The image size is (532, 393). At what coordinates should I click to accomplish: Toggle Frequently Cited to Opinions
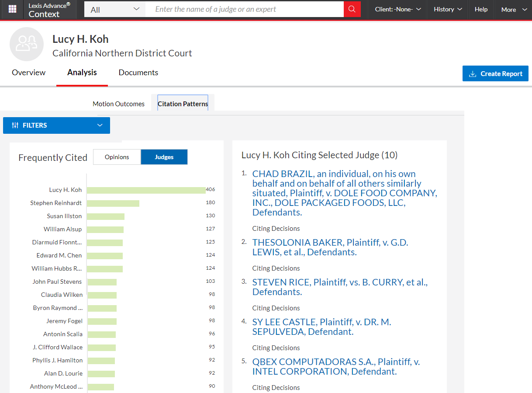point(117,157)
